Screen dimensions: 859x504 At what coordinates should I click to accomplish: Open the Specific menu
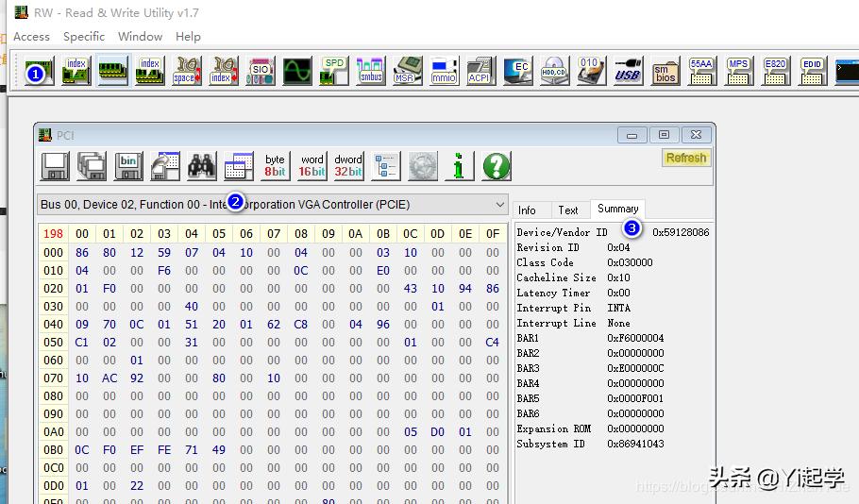point(84,36)
